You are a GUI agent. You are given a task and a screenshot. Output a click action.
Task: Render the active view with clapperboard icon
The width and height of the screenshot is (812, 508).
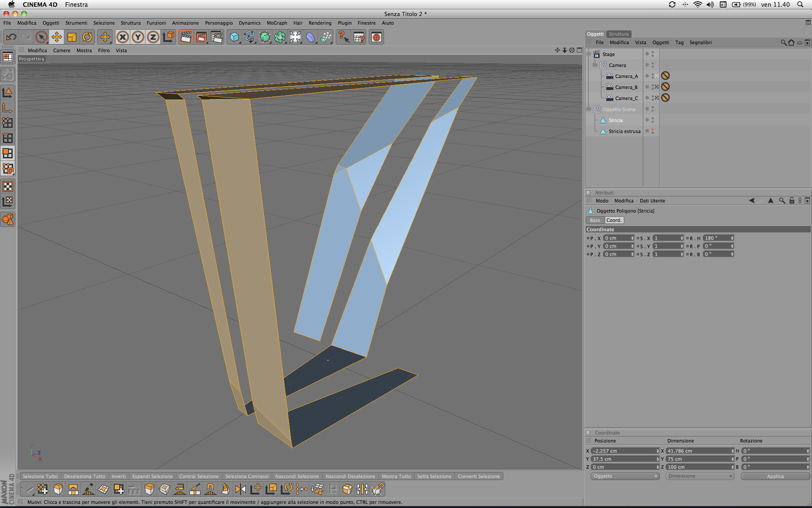coord(186,37)
